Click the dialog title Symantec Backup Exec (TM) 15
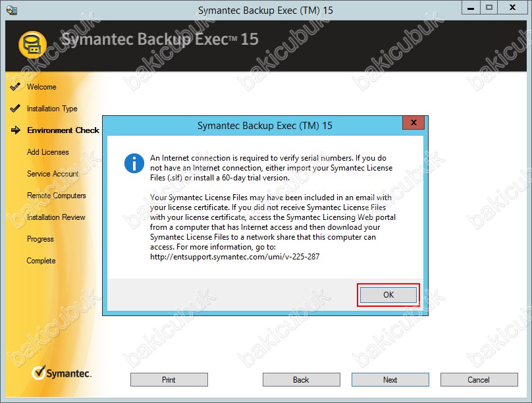The image size is (532, 403). 265,126
